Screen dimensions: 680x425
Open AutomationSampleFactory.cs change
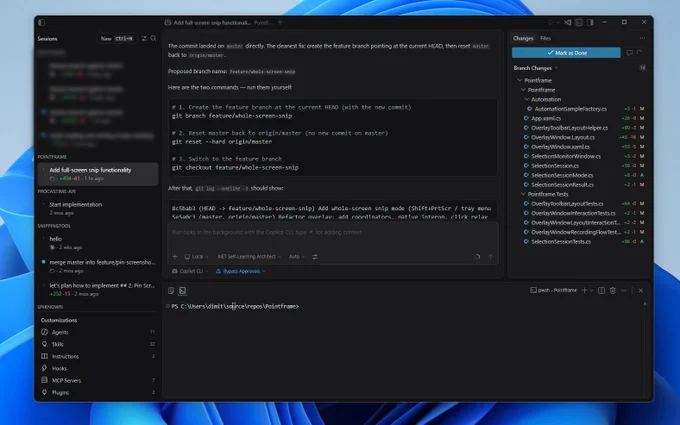570,109
